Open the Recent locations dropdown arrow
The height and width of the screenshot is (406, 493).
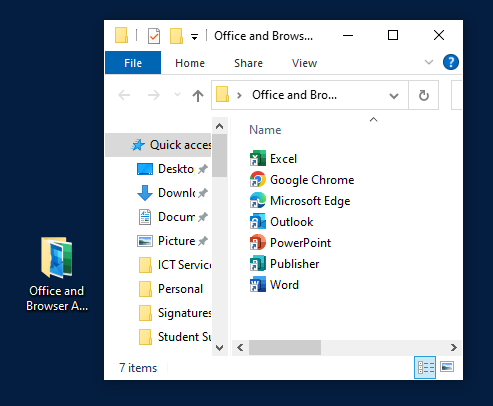[177, 95]
